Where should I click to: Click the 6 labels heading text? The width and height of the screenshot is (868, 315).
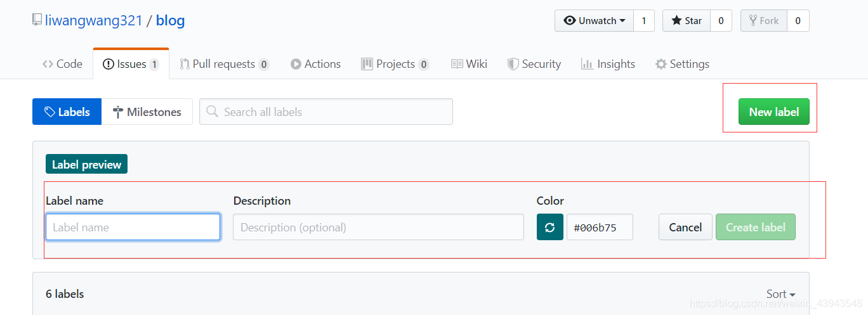tap(65, 293)
